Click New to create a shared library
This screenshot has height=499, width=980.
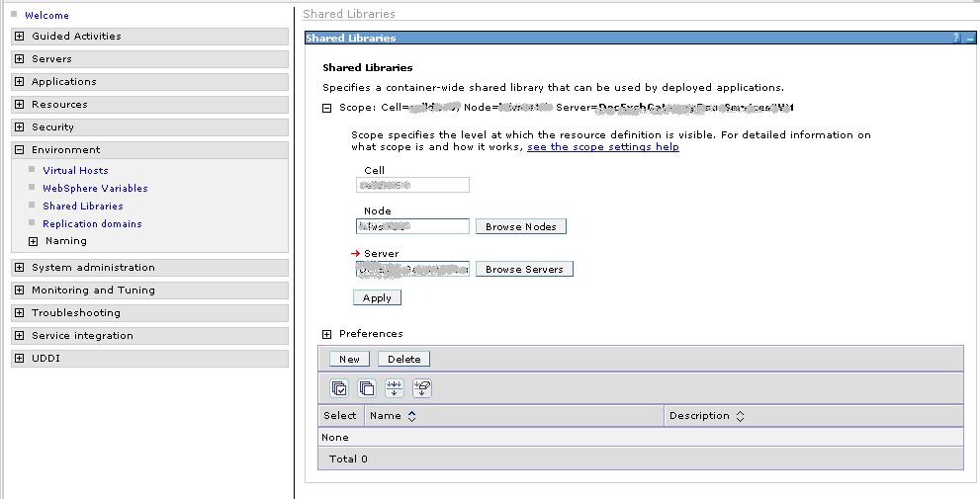tap(349, 359)
